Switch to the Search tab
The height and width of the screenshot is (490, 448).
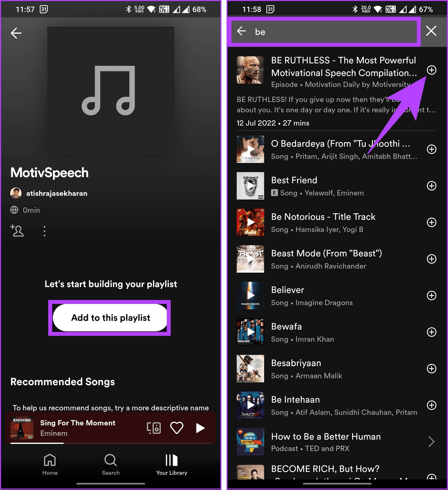coord(111,465)
